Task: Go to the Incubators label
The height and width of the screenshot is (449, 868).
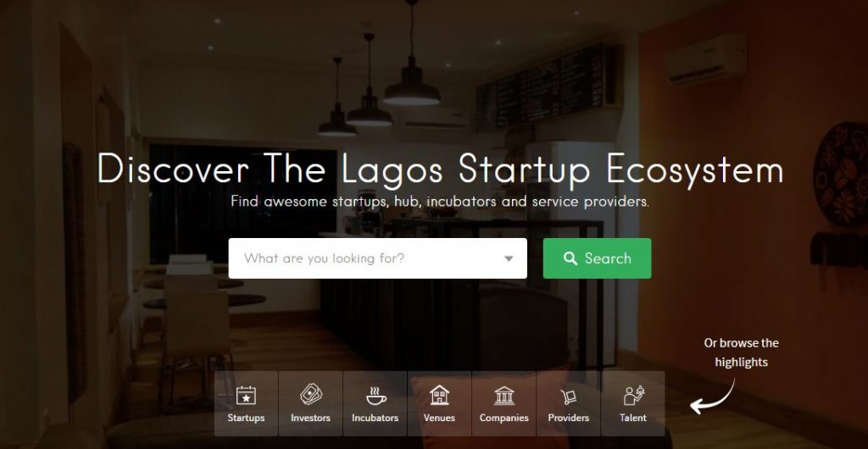Action: (x=376, y=418)
